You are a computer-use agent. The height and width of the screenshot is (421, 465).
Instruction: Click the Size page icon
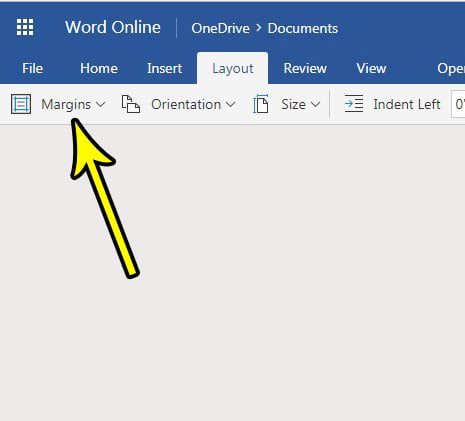coord(261,104)
